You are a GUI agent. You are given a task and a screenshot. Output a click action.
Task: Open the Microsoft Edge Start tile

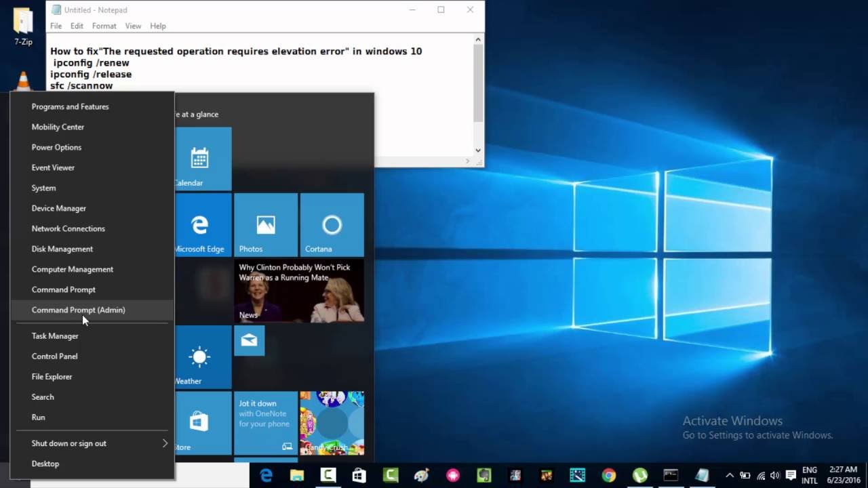click(203, 225)
